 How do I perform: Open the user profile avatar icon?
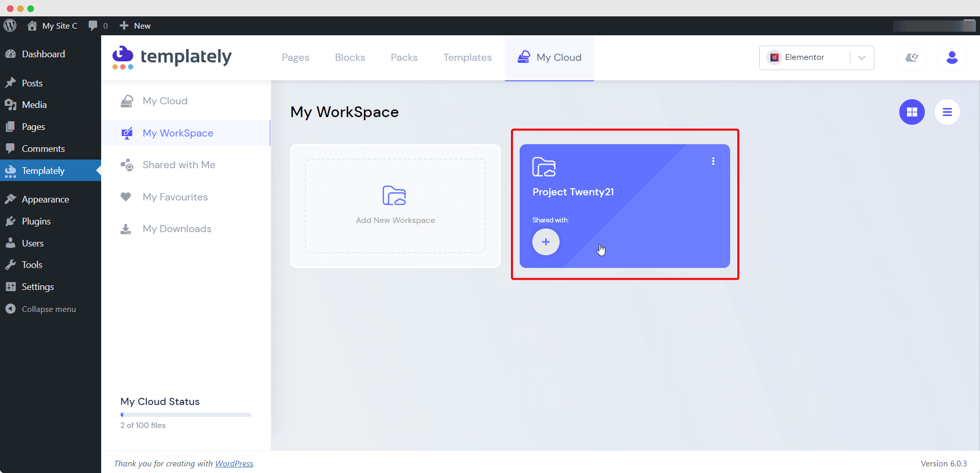coord(952,57)
